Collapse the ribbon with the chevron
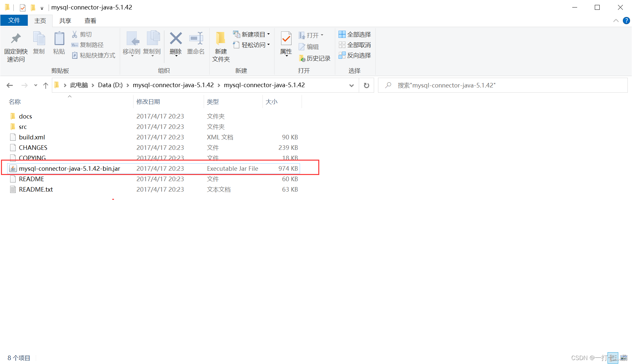Image resolution: width=632 pixels, height=364 pixels. (x=616, y=21)
